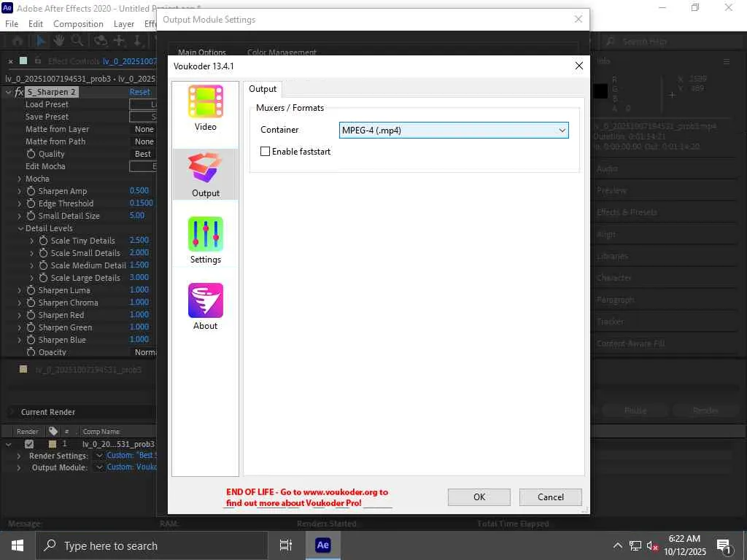747x560 pixels.
Task: Open the Video section in Voukoder
Action: tap(205, 108)
